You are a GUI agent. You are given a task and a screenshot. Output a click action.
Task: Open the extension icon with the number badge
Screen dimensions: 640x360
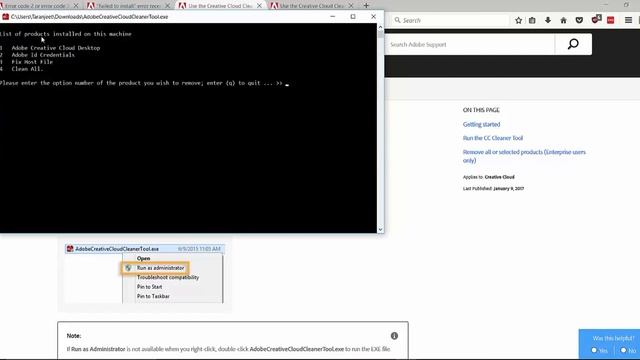pyautogui.click(x=596, y=20)
